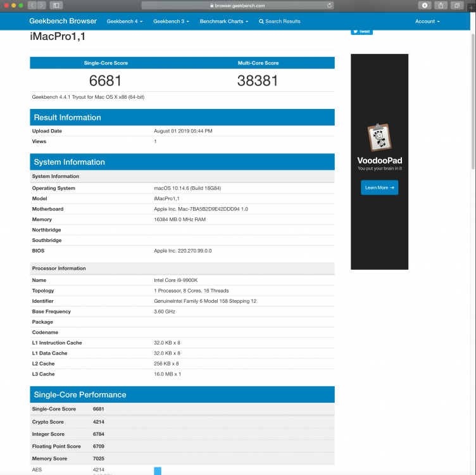The height and width of the screenshot is (475, 476).
Task: Click the red close window button
Action: (6, 6)
